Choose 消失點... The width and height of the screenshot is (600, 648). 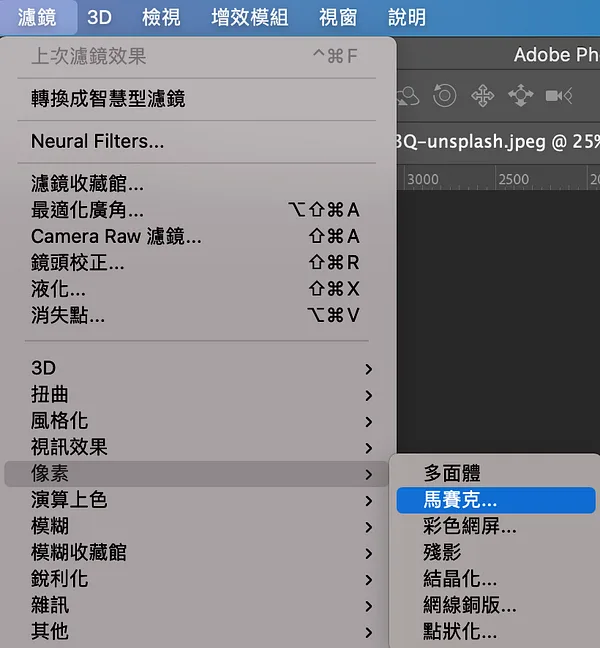pyautogui.click(x=196, y=315)
